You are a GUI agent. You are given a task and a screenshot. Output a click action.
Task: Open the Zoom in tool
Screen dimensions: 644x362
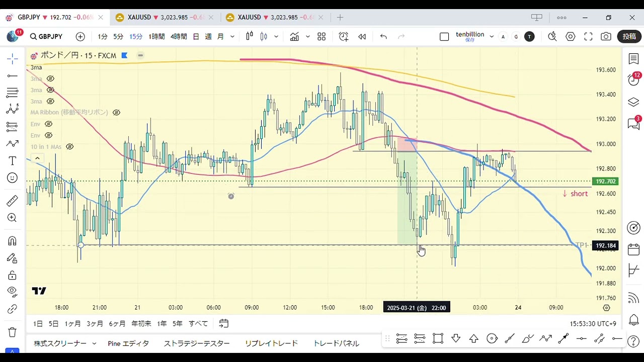[12, 218]
